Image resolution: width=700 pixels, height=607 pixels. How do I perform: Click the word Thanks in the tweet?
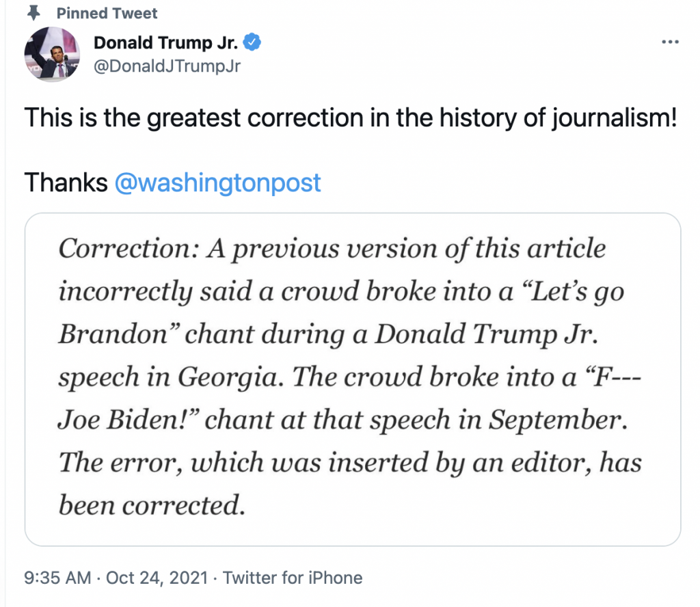[66, 183]
